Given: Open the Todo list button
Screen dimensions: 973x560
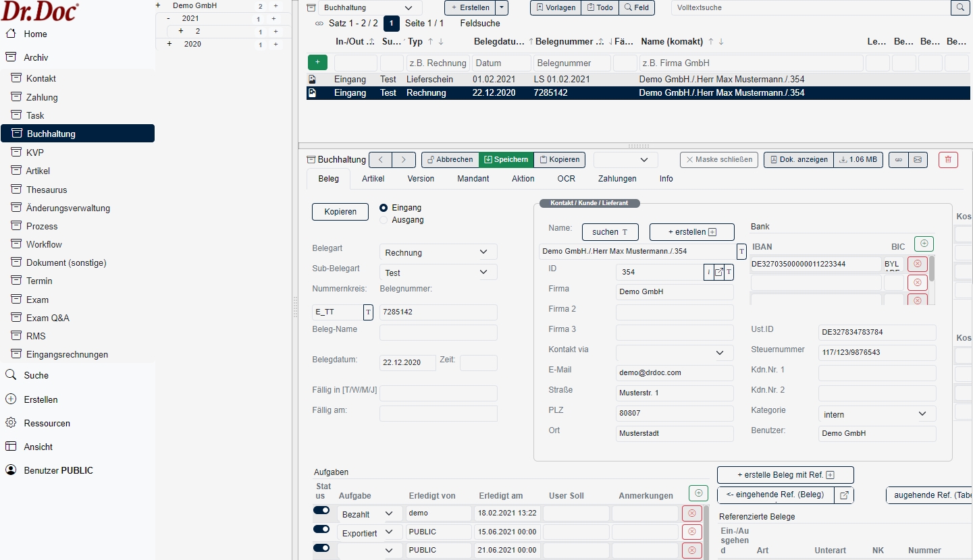Looking at the screenshot, I should [600, 8].
